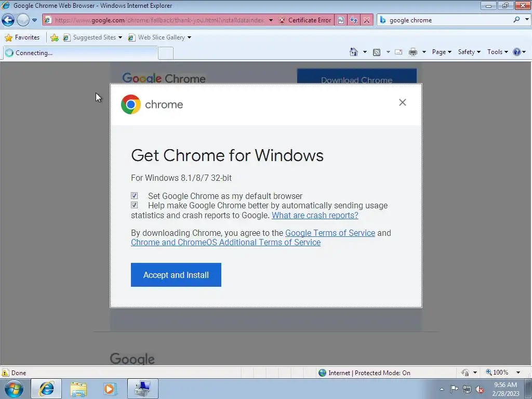Viewport: 532px width, 399px height.
Task: Click the Help question mark icon
Action: pyautogui.click(x=517, y=52)
